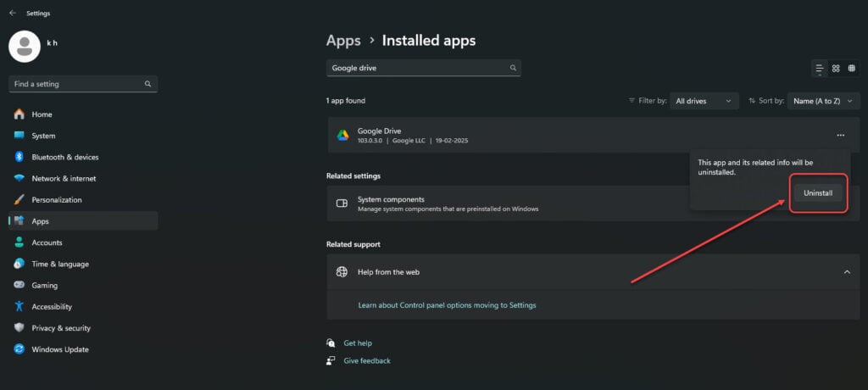Click the Find a setting search field
Image resolution: width=868 pixels, height=390 pixels.
83,84
